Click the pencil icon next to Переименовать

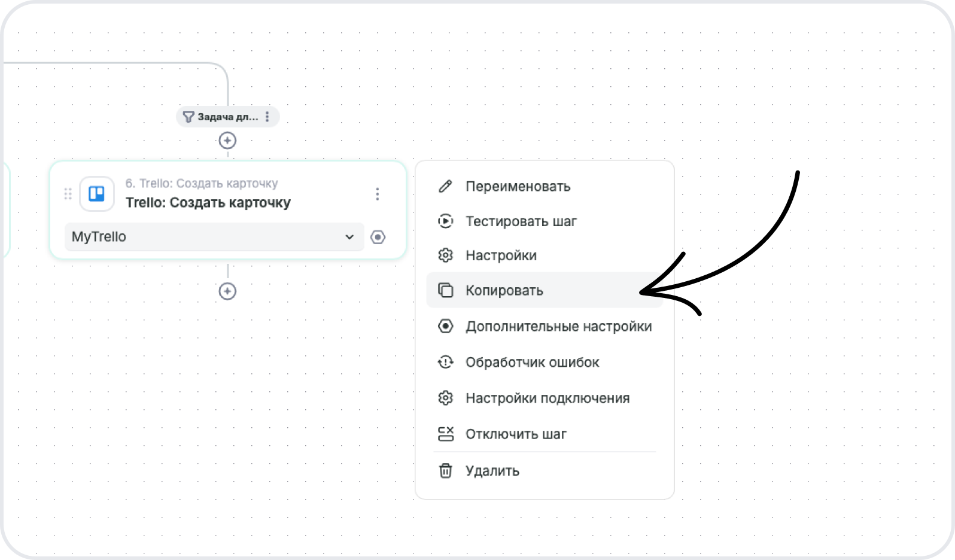tap(445, 186)
